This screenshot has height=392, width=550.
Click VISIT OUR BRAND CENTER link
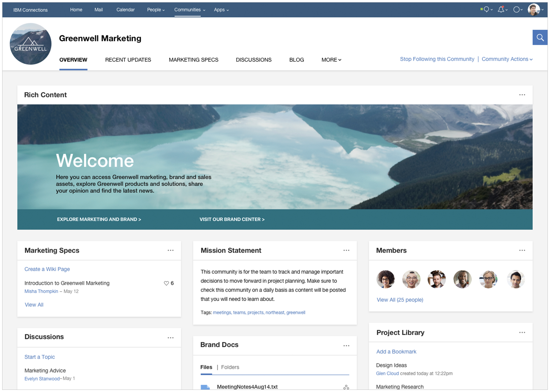pyautogui.click(x=232, y=219)
